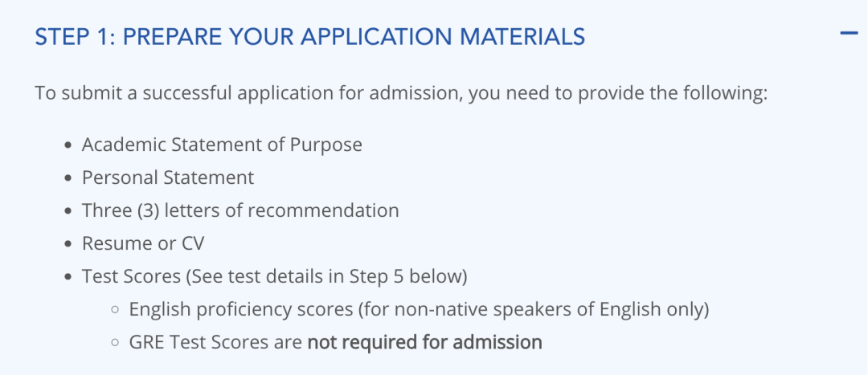This screenshot has height=375, width=868.
Task: Click hollow bullet before English proficiency scores
Action: pyautogui.click(x=115, y=310)
